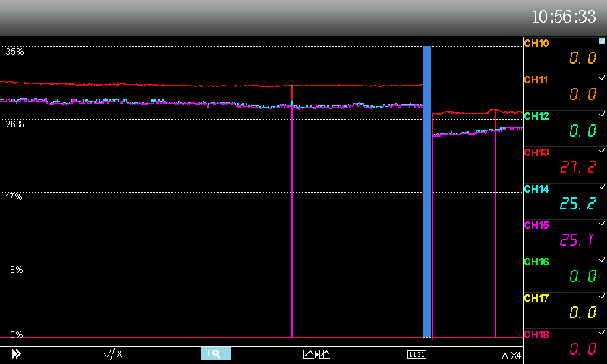Click the CH10 value 0.0
Viewport: 607px width, 364px height.
[x=583, y=58]
